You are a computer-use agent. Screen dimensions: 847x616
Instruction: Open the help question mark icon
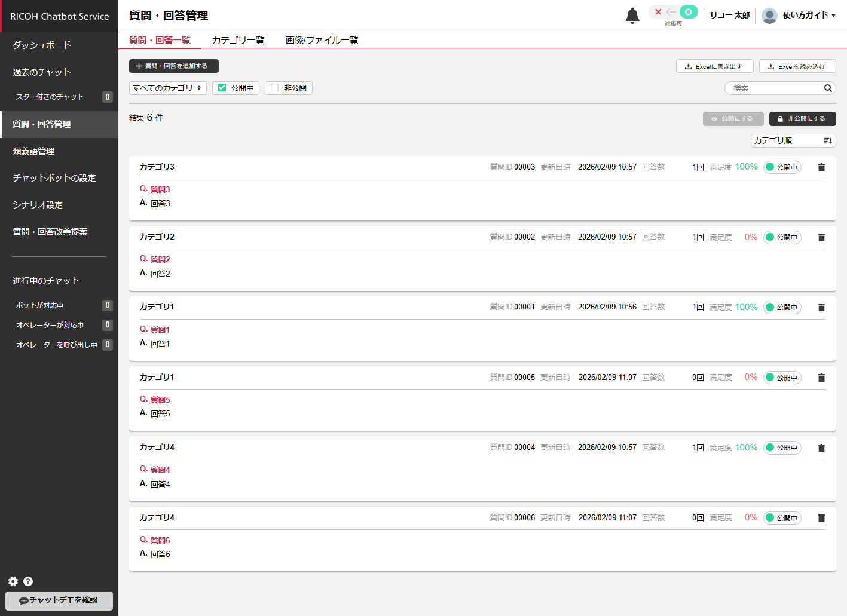[x=28, y=581]
